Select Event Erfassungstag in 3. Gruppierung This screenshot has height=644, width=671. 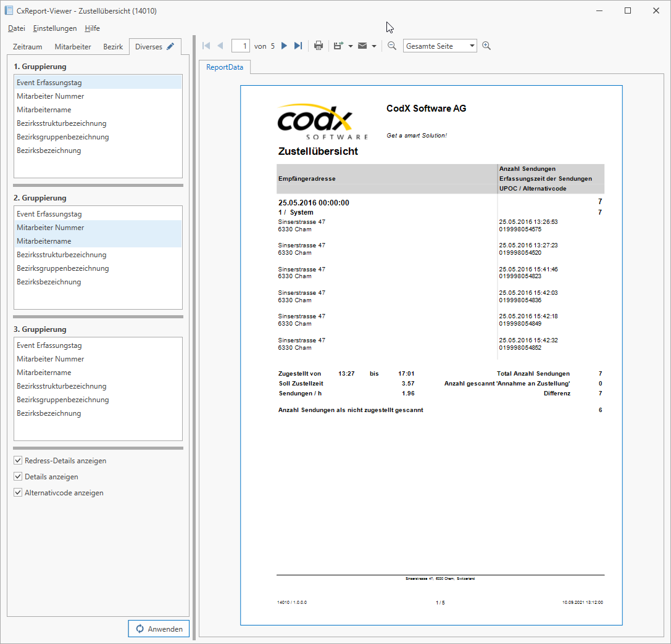click(x=98, y=345)
